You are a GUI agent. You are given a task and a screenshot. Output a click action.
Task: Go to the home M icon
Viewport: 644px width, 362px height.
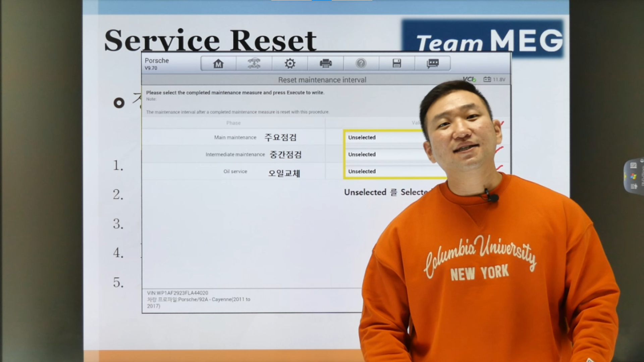click(x=218, y=63)
